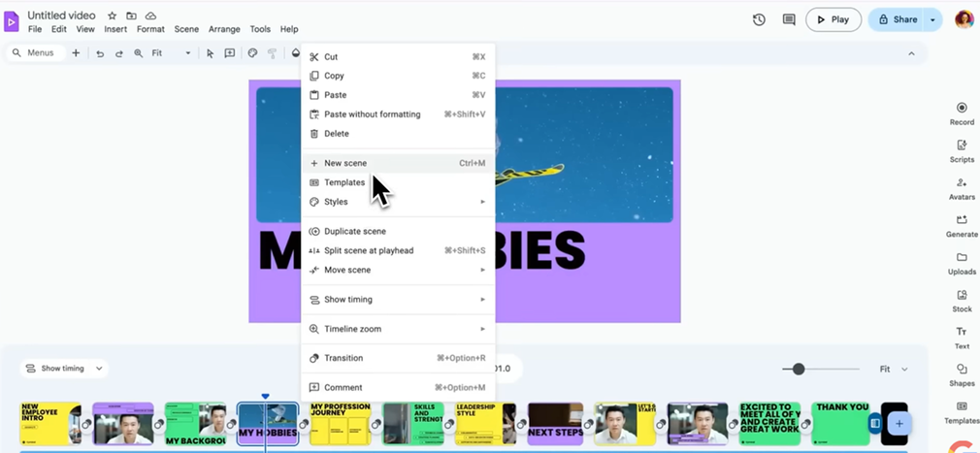This screenshot has width=980, height=453.
Task: Expand the Show timing submenu
Action: coord(398,300)
